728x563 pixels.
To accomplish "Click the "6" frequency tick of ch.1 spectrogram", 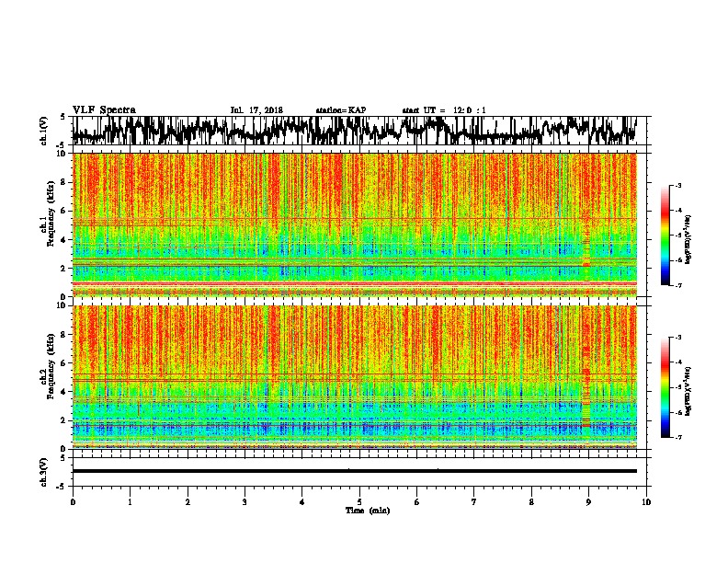I will pos(63,211).
